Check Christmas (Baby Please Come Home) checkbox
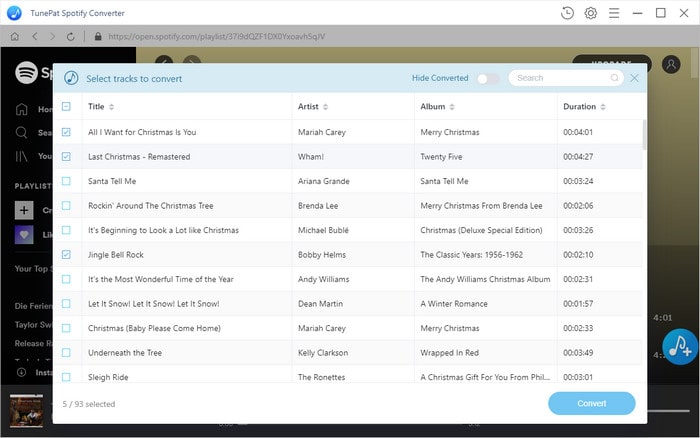This screenshot has height=438, width=700. (66, 328)
